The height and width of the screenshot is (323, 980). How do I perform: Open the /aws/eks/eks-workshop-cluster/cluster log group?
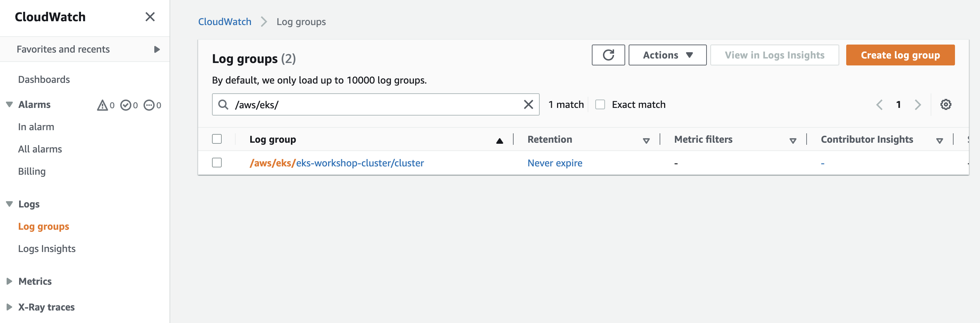(x=337, y=163)
